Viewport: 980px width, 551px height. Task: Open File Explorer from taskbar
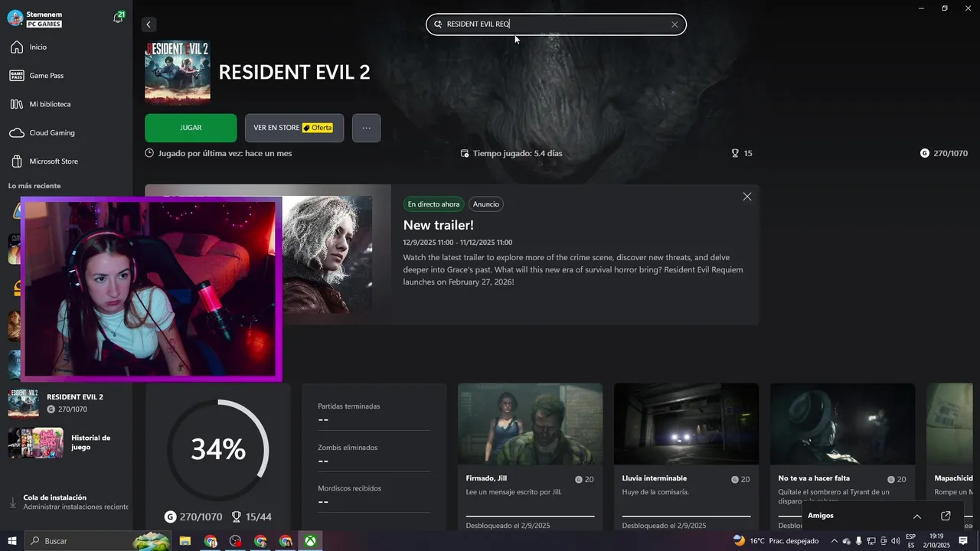(185, 541)
